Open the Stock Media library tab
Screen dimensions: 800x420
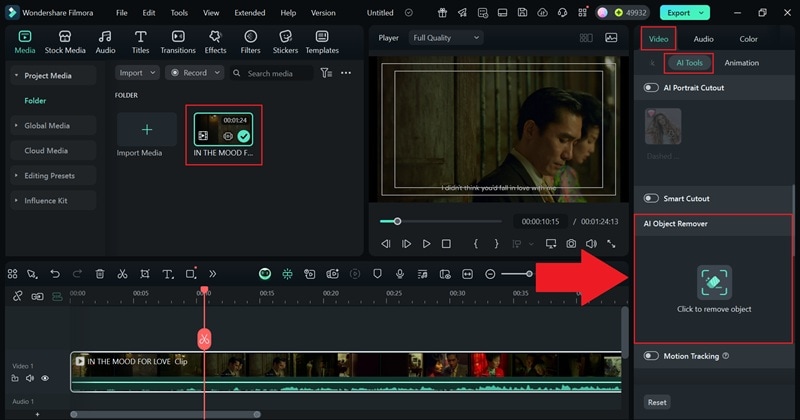(65, 42)
